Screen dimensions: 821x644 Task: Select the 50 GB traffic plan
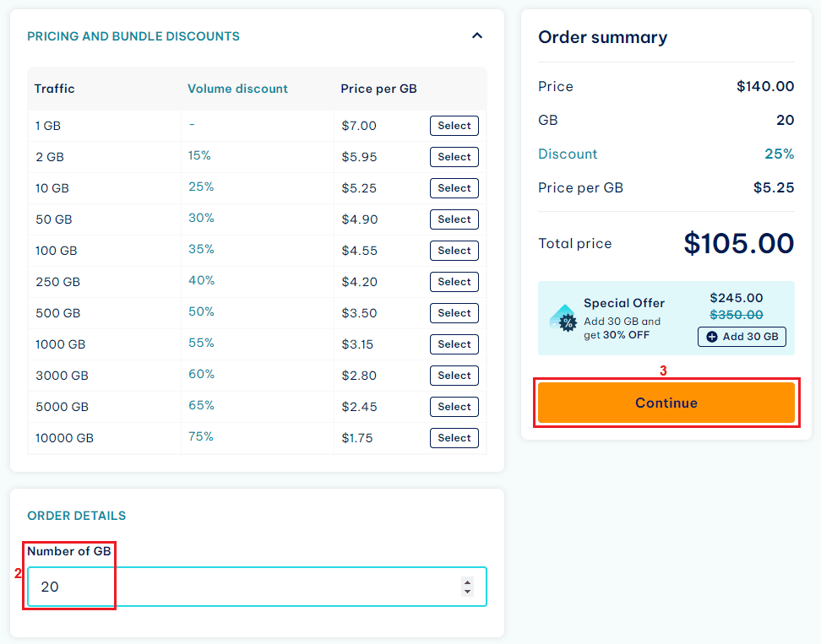tap(454, 219)
